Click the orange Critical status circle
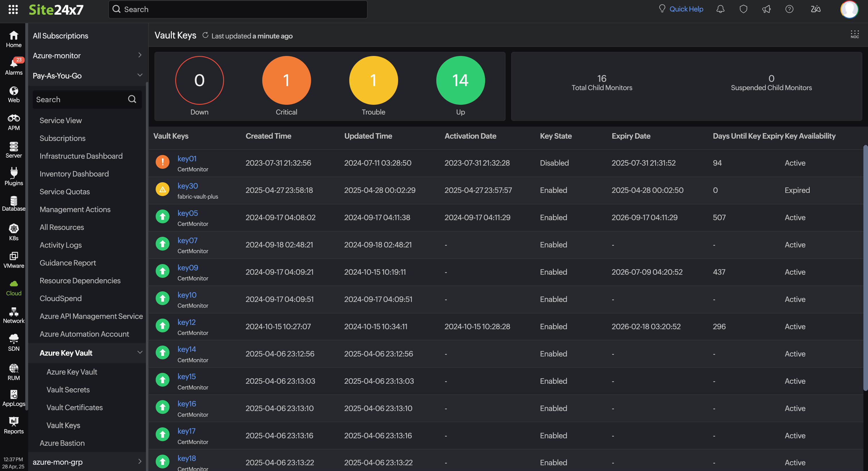 pos(286,80)
